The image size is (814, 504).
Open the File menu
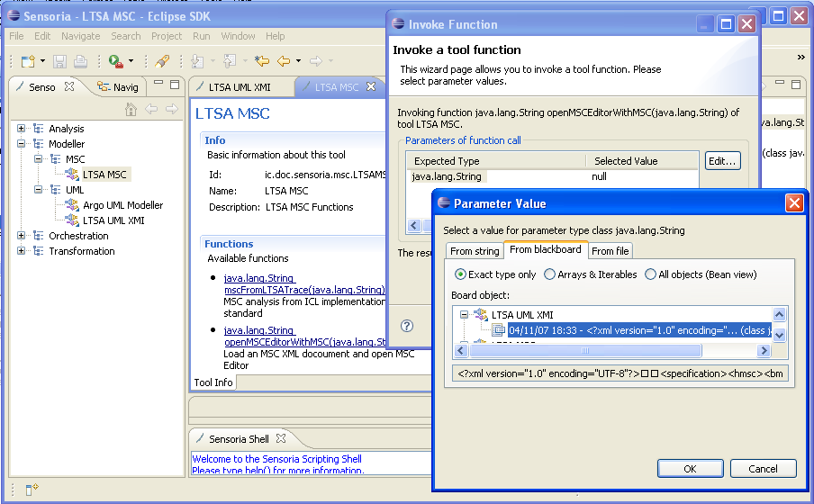pos(16,36)
